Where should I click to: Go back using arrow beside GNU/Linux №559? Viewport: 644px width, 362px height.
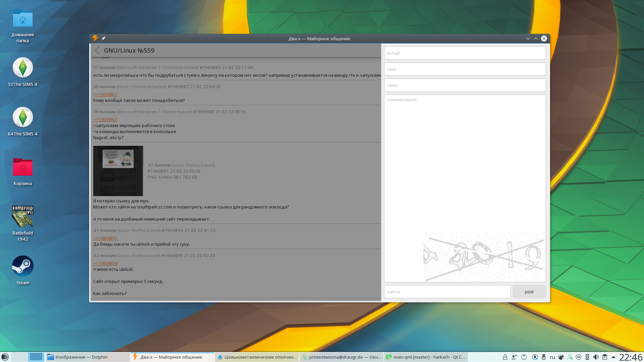pos(97,50)
